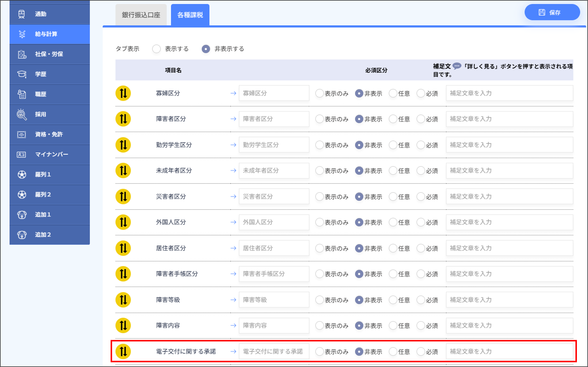The height and width of the screenshot is (367, 588).
Task: Switch to the 銀行振込口座 tab
Action: click(141, 15)
